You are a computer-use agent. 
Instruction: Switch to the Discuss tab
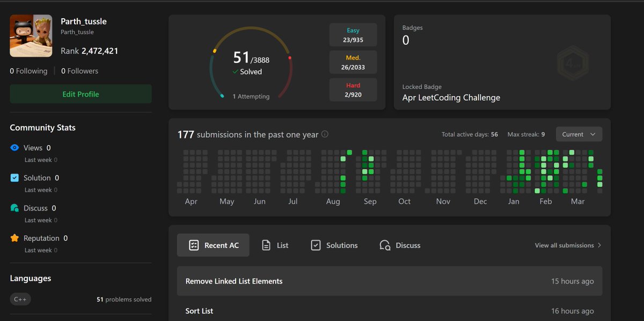(x=400, y=245)
